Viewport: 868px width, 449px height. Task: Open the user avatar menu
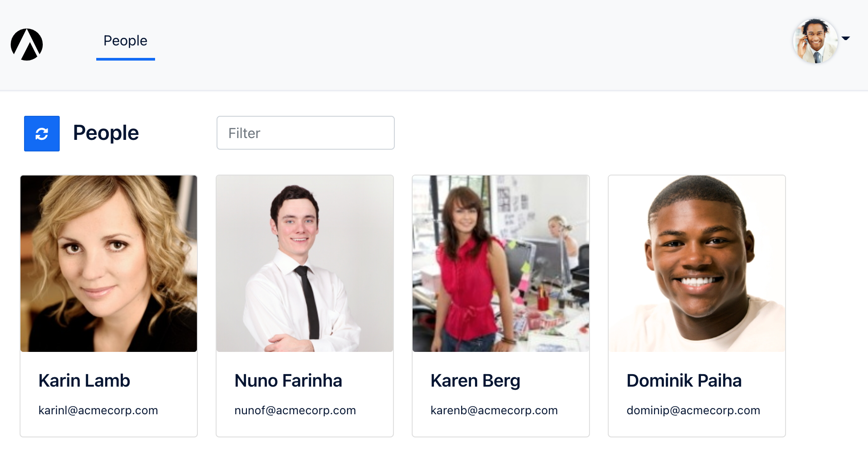point(815,41)
